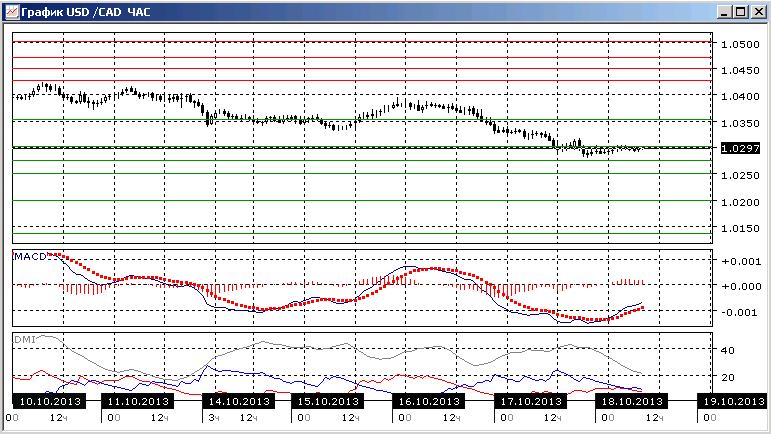Click the +0.001 MACD scale value
Viewport: 771px width, 434px height.
741,261
